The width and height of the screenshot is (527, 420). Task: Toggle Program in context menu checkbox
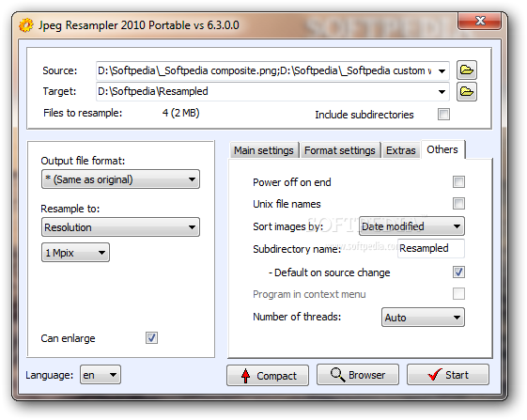458,294
